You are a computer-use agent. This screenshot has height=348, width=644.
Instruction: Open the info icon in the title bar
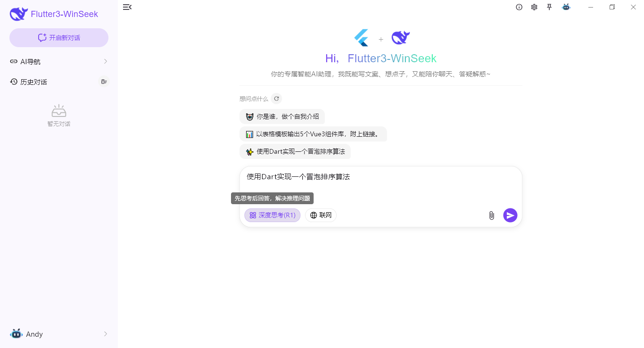click(519, 7)
